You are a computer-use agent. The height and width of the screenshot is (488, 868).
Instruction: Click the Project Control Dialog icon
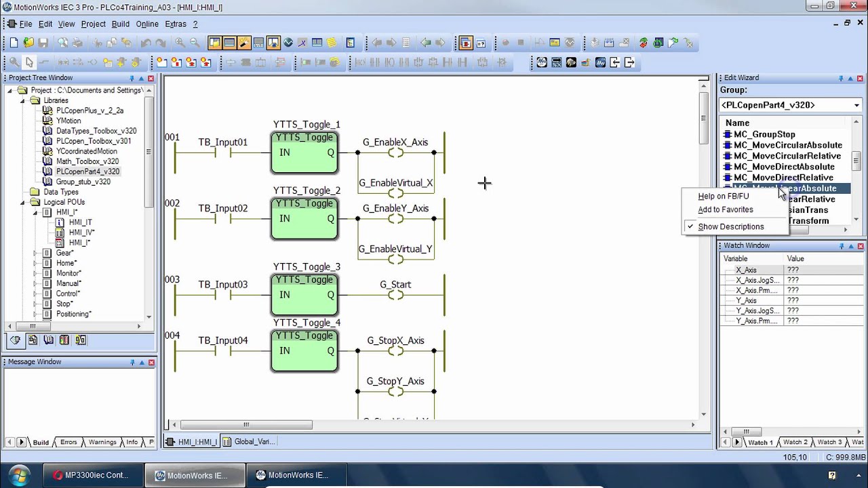tap(658, 43)
